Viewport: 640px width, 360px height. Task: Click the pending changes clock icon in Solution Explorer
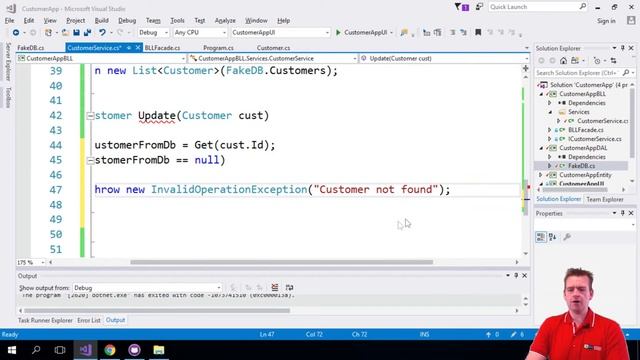597,61
